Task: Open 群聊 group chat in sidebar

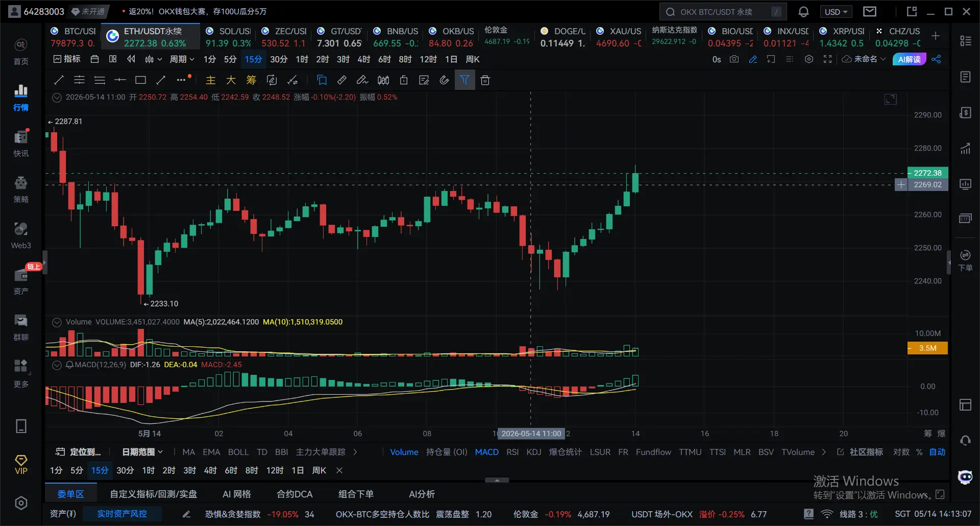Action: click(21, 327)
